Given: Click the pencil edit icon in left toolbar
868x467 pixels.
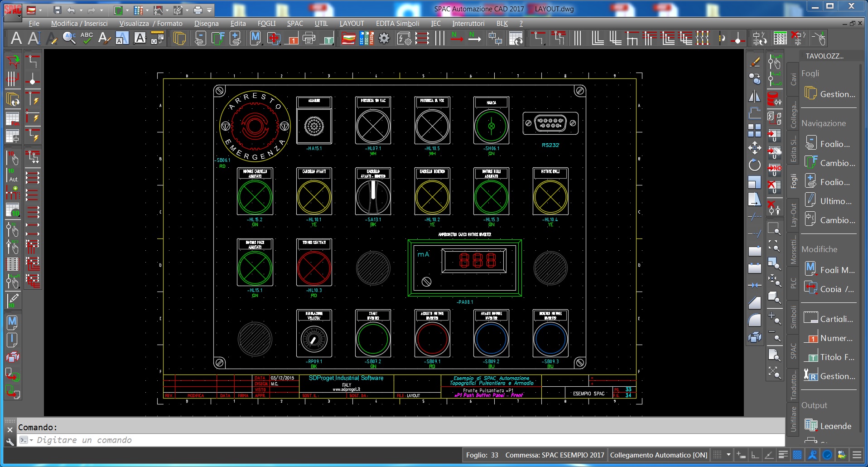Looking at the screenshot, I should 12,300.
